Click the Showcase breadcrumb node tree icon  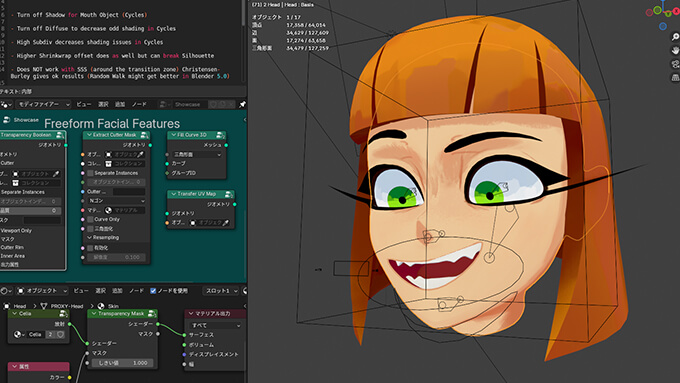tap(7, 120)
